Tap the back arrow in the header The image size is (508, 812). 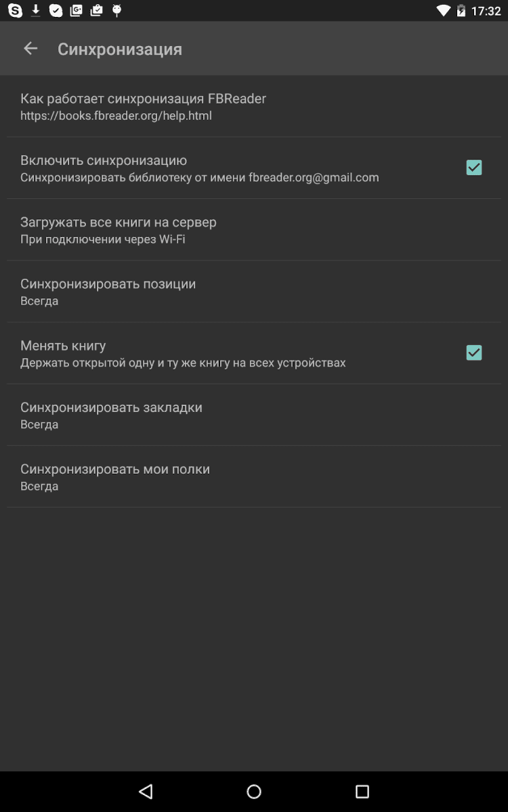tap(30, 49)
